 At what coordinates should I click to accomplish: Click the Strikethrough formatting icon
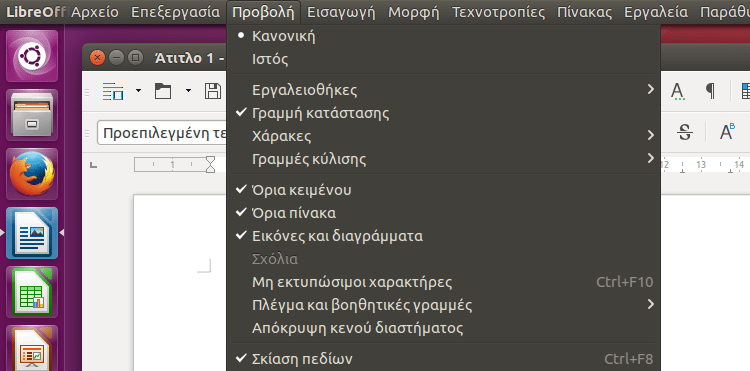[x=685, y=132]
